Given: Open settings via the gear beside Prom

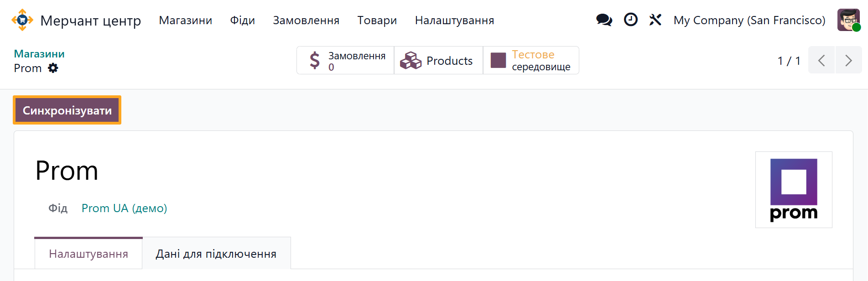Looking at the screenshot, I should (53, 68).
